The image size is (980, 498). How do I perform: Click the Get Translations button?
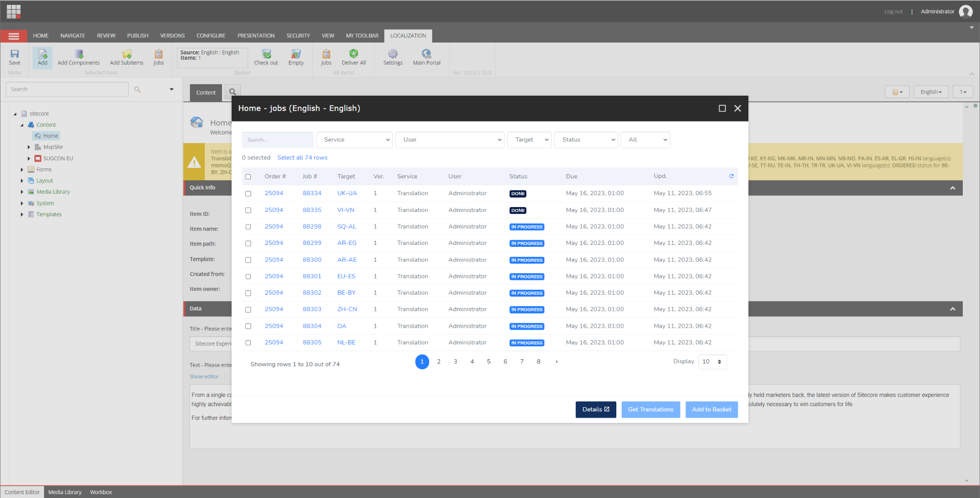[x=651, y=409]
